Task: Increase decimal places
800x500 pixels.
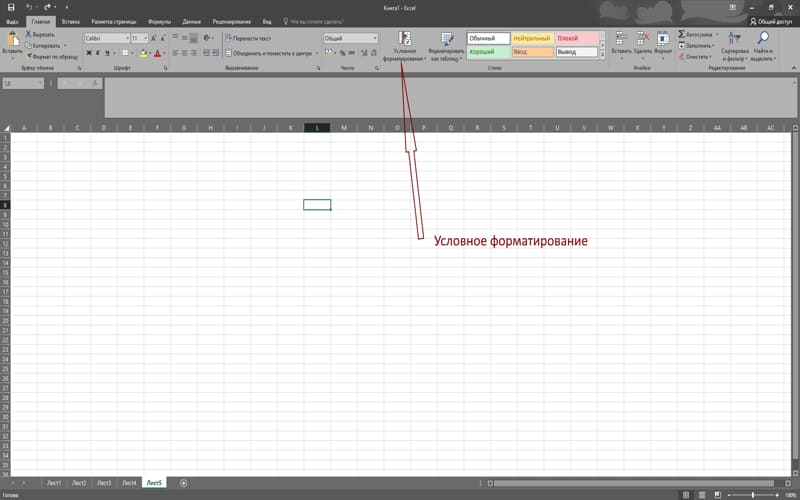Action: coord(364,53)
